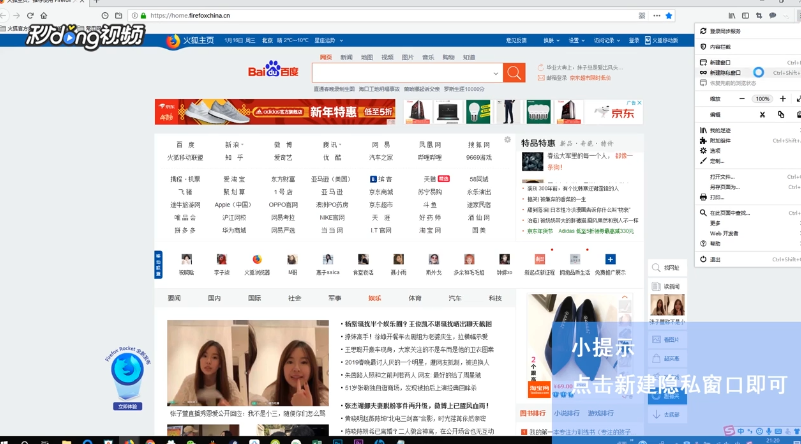Click the Baidu search magnifier button
Image resolution: width=801 pixels, height=444 pixels.
tap(514, 73)
